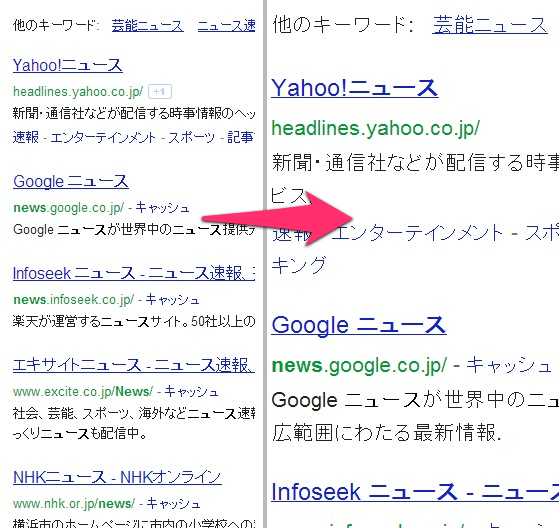Open Yahoo!ニュース link in left pane
The width and height of the screenshot is (559, 528).
(x=68, y=66)
